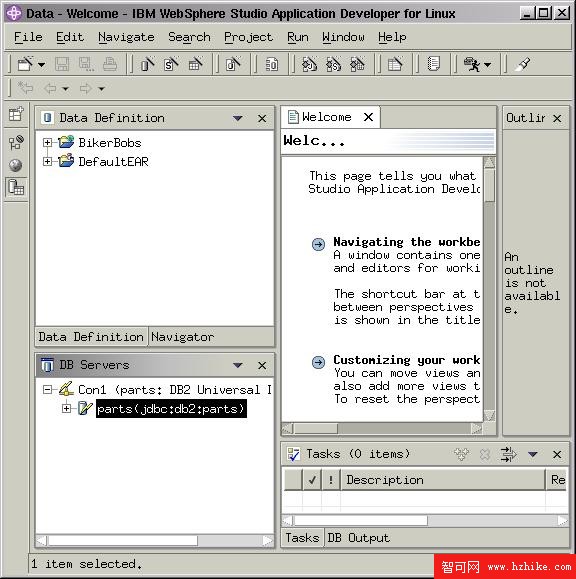Create a new database toolbar icon

pos(148,64)
